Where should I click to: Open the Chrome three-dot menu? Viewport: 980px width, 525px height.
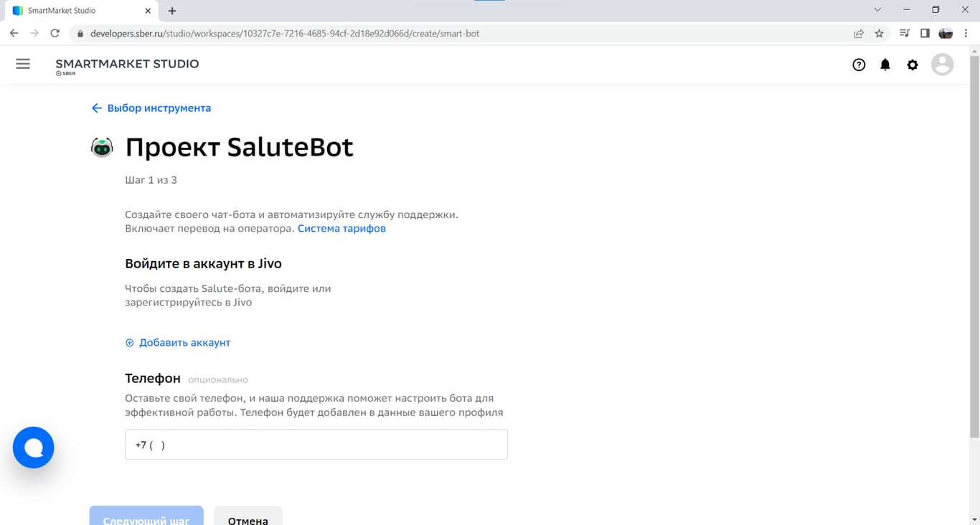(x=966, y=33)
